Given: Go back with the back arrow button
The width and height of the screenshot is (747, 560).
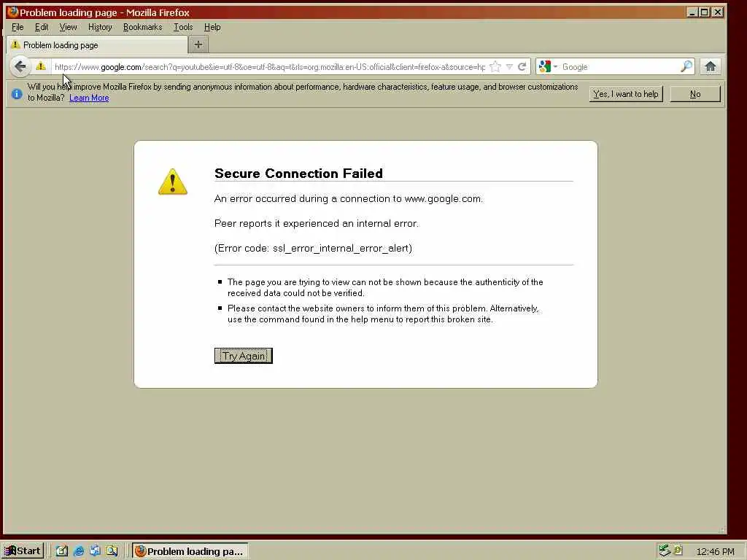Looking at the screenshot, I should click(x=20, y=66).
